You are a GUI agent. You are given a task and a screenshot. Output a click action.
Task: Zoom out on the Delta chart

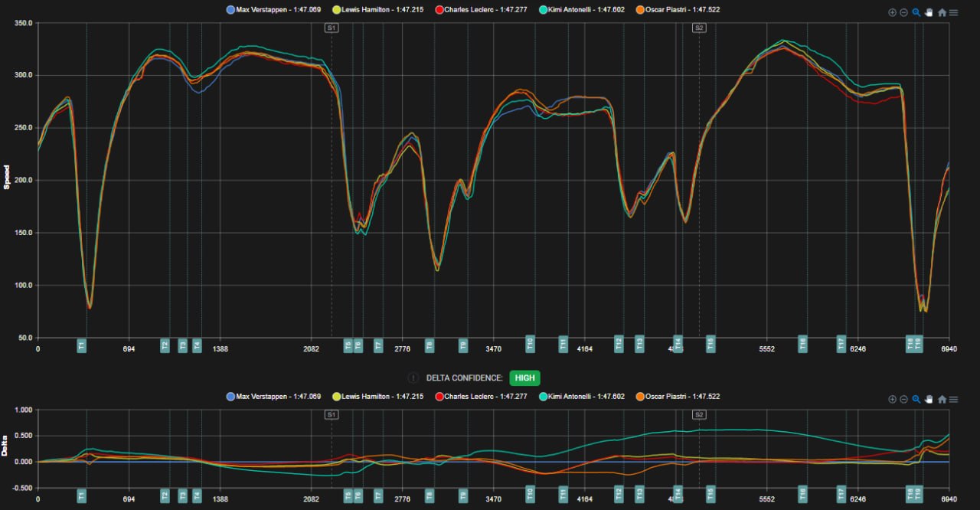tap(903, 399)
